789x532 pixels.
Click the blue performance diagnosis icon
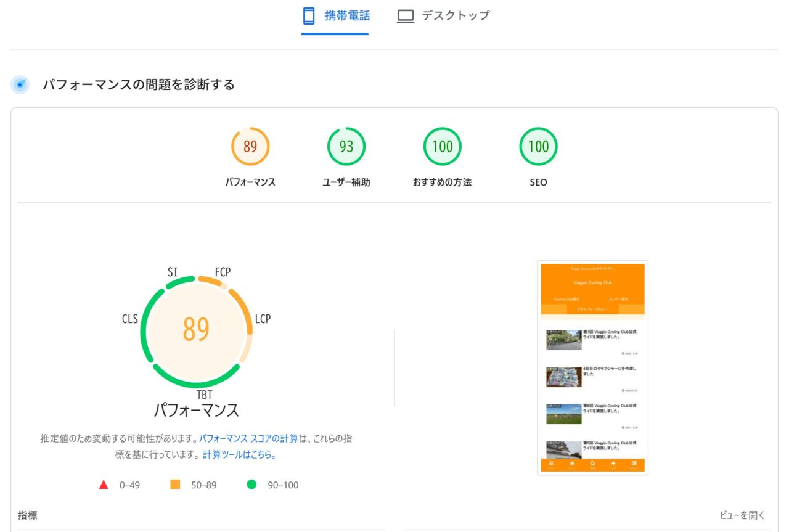(x=20, y=85)
